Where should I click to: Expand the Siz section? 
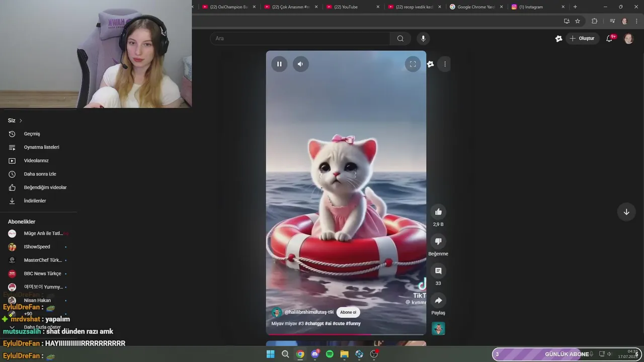tap(15, 121)
